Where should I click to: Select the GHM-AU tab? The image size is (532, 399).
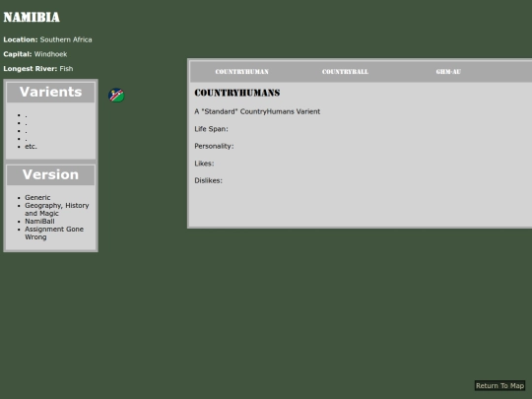pos(448,72)
